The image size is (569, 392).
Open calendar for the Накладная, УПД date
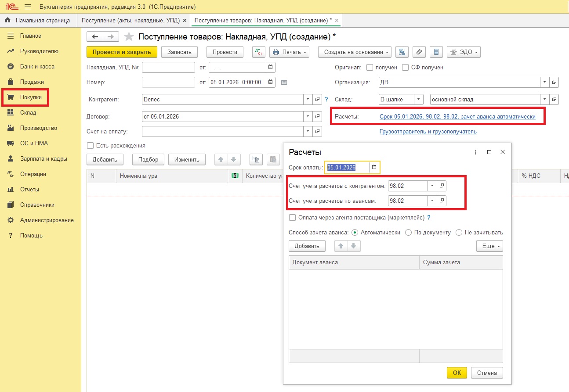[x=271, y=68]
